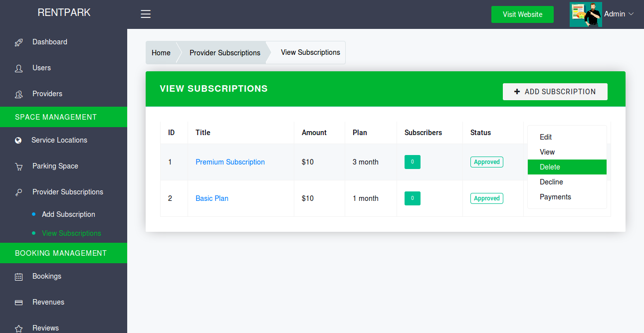Screen dimensions: 644x333
Task: Expand the Admin dropdown chevron
Action: [631, 14]
